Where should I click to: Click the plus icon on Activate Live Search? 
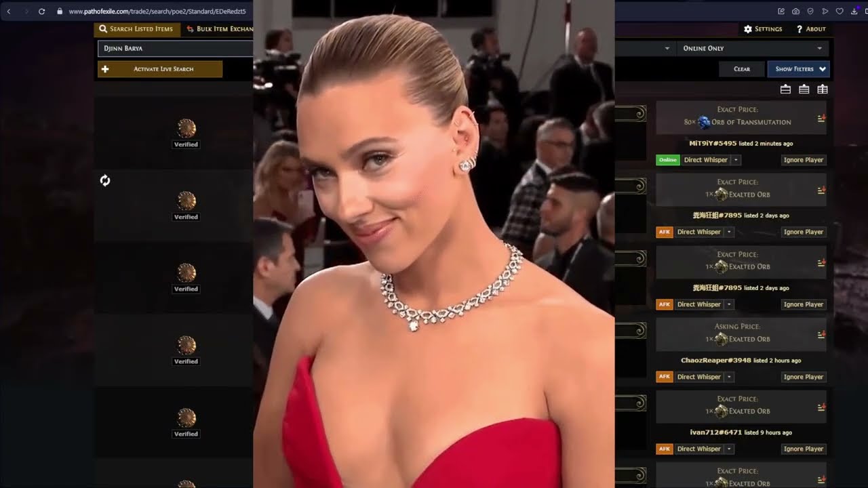105,69
